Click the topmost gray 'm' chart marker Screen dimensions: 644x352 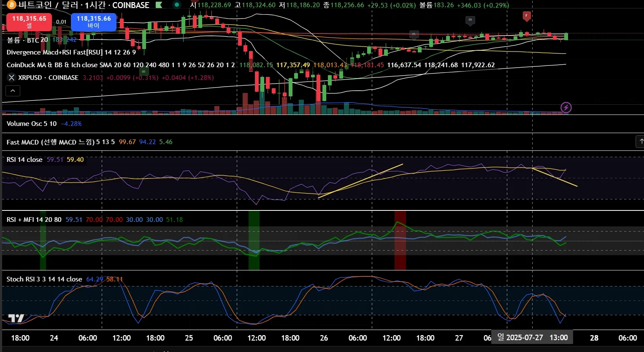point(470,20)
